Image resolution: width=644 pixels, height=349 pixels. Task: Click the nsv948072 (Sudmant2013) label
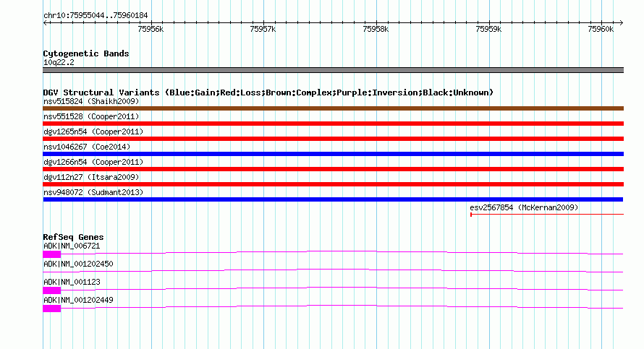point(93,192)
